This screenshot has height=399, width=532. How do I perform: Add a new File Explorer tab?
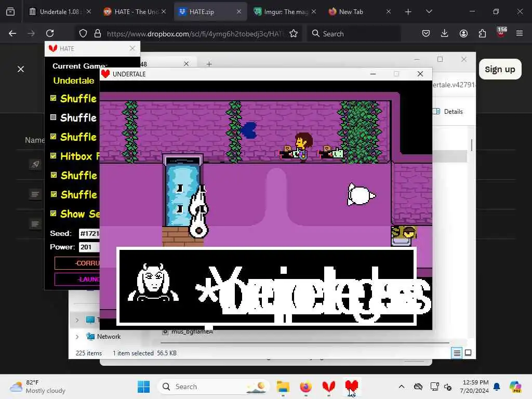click(x=209, y=64)
